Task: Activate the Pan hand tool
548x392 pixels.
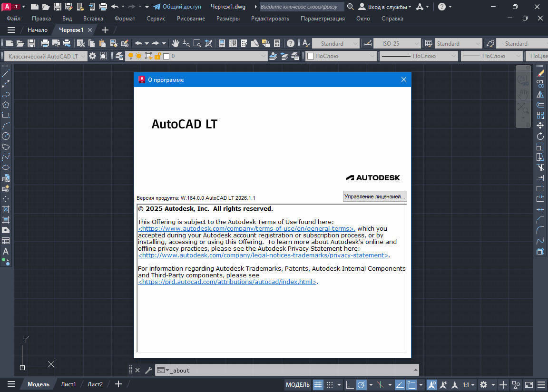Action: 175,43
